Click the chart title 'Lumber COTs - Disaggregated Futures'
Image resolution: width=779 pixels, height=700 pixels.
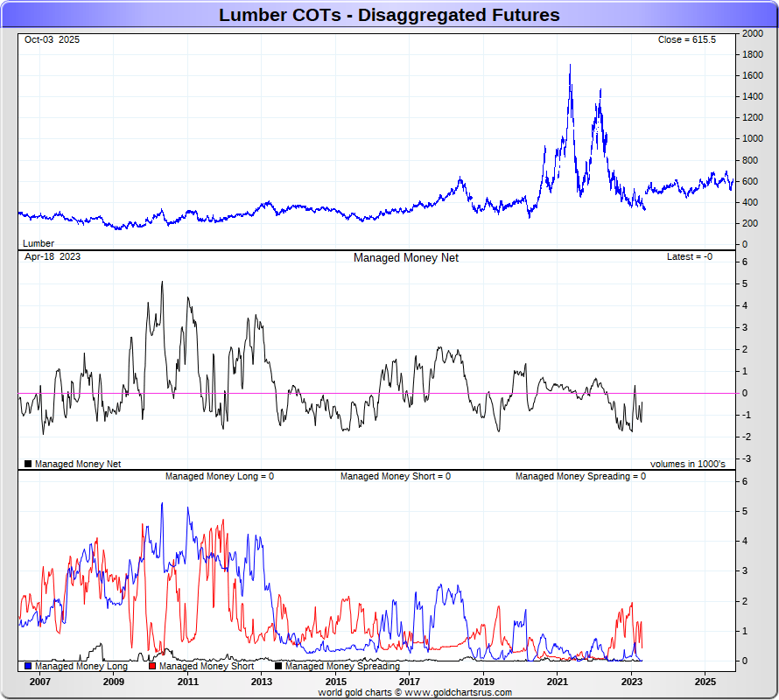tap(389, 15)
